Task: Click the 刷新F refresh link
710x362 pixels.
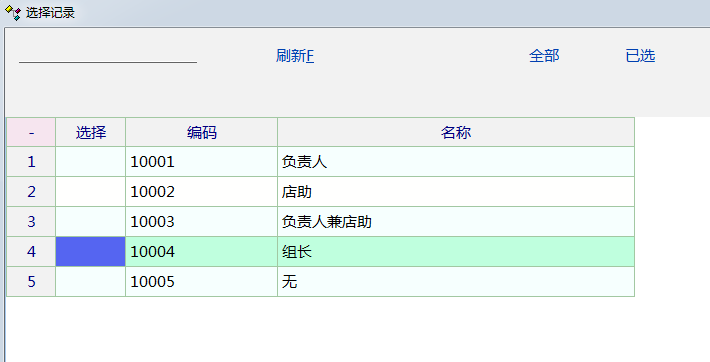Action: coord(295,56)
